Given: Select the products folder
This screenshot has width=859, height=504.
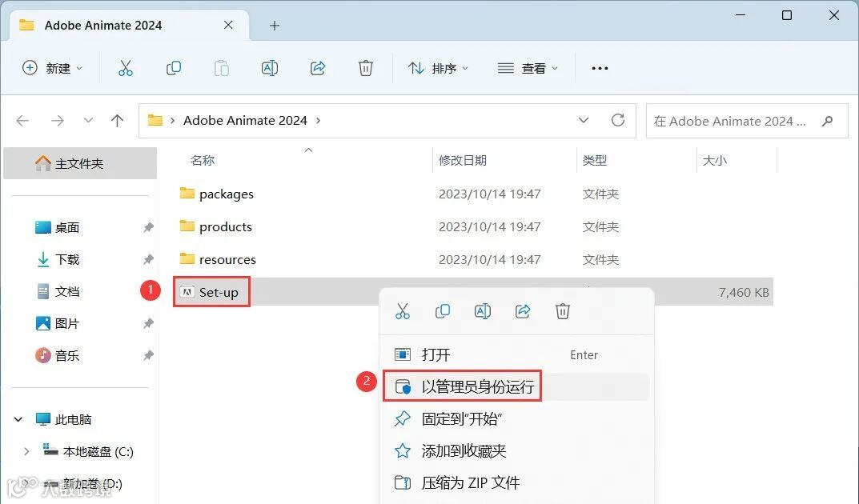Looking at the screenshot, I should pyautogui.click(x=226, y=226).
